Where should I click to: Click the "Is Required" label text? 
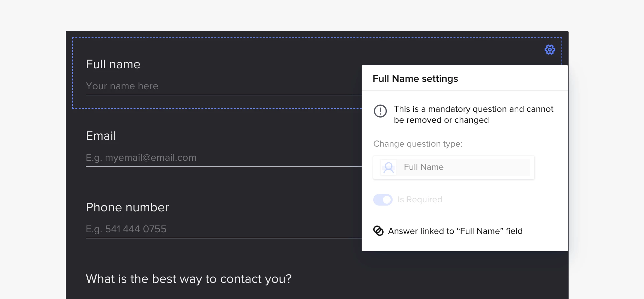(420, 200)
